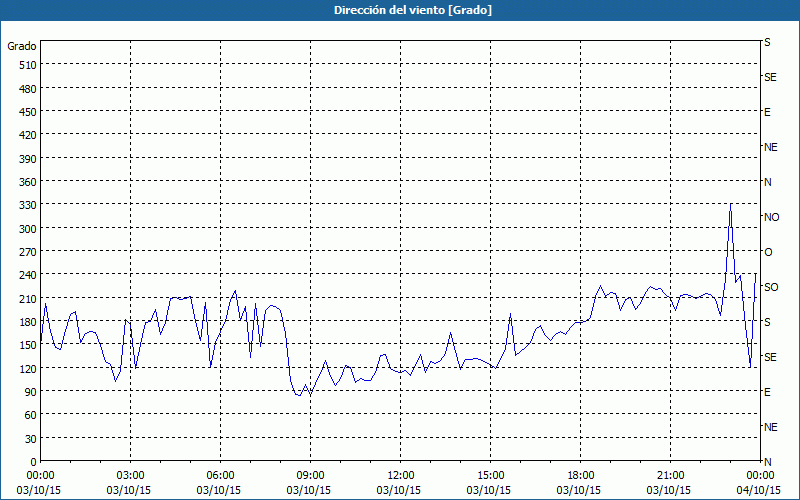Click the 09:00 time axis label
The image size is (800, 500).
310,476
